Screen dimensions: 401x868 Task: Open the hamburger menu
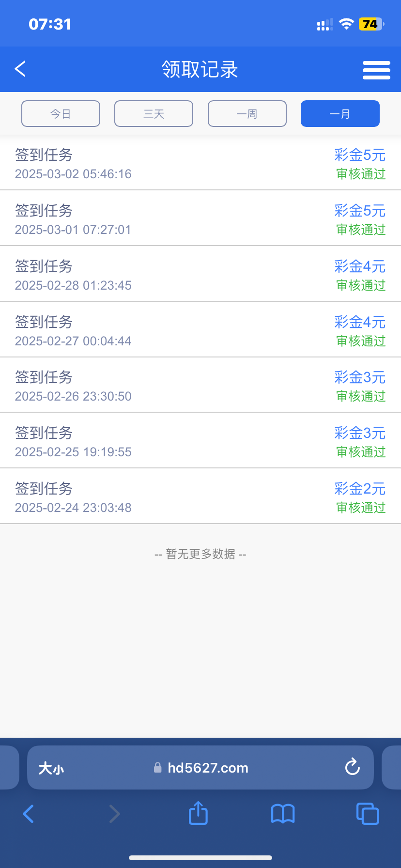click(x=376, y=70)
